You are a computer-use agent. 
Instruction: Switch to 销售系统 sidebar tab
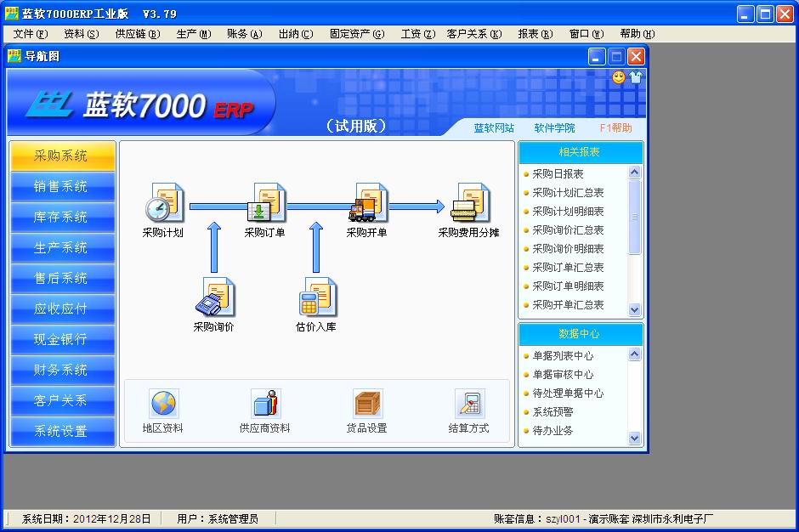[x=61, y=187]
